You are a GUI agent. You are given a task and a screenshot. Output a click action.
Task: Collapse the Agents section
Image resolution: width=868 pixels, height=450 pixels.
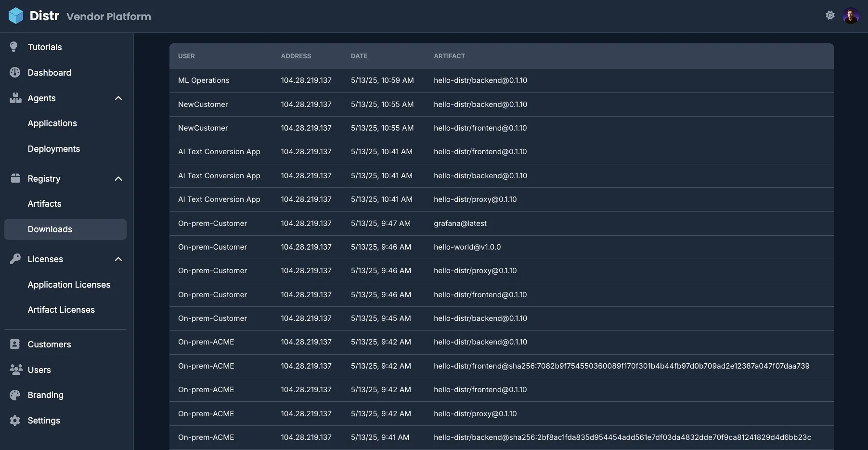[x=118, y=98]
